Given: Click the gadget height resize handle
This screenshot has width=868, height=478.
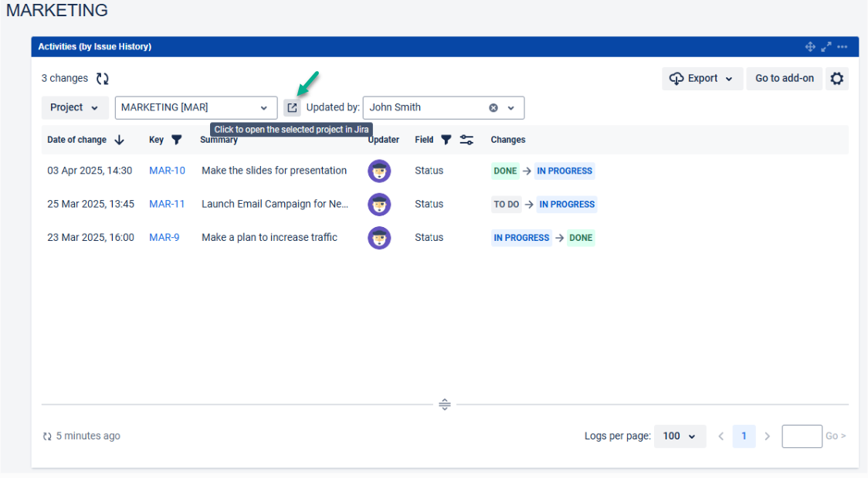Looking at the screenshot, I should (x=445, y=404).
